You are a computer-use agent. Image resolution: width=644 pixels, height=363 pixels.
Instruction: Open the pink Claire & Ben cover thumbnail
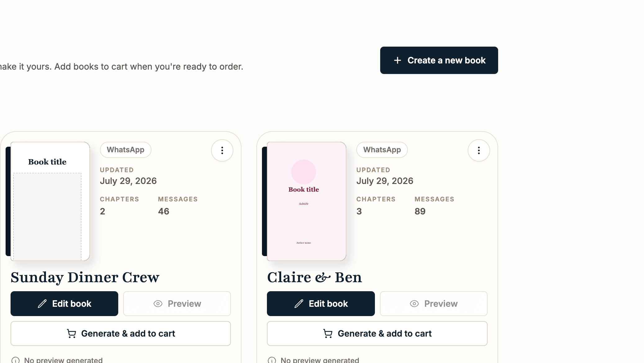(x=306, y=201)
